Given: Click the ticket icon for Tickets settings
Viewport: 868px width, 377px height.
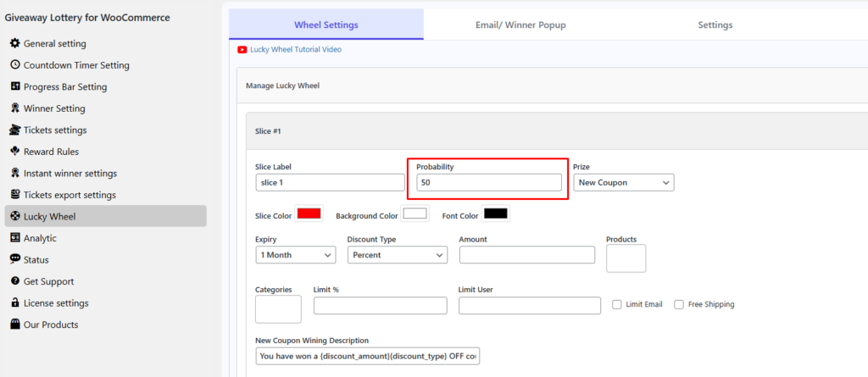Looking at the screenshot, I should [14, 130].
